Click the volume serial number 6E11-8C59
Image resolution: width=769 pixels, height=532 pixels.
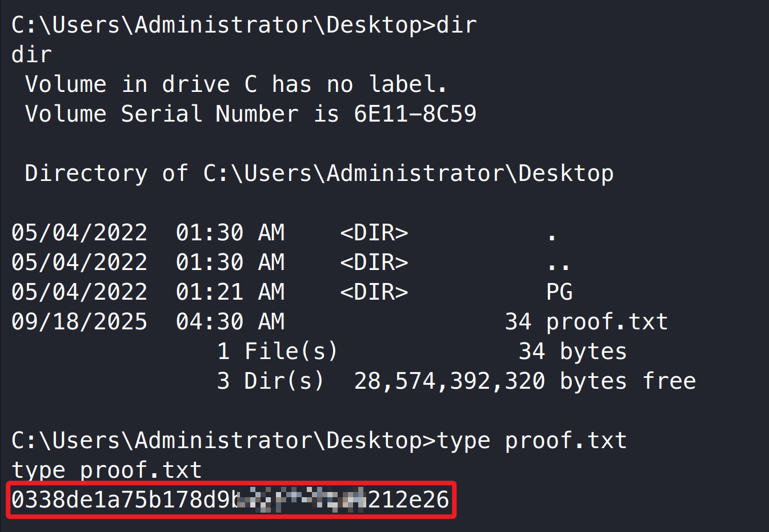415,114
